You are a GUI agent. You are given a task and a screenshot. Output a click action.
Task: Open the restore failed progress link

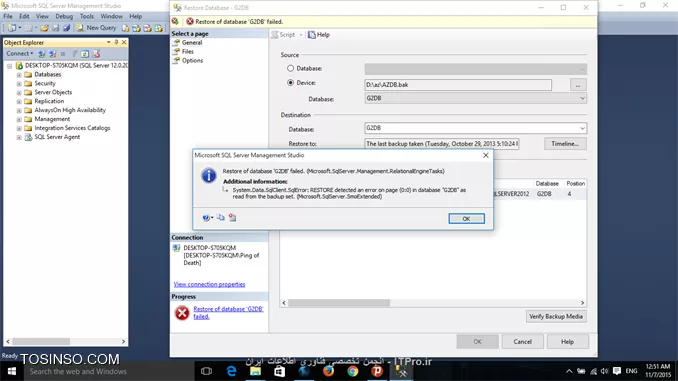[x=228, y=313]
